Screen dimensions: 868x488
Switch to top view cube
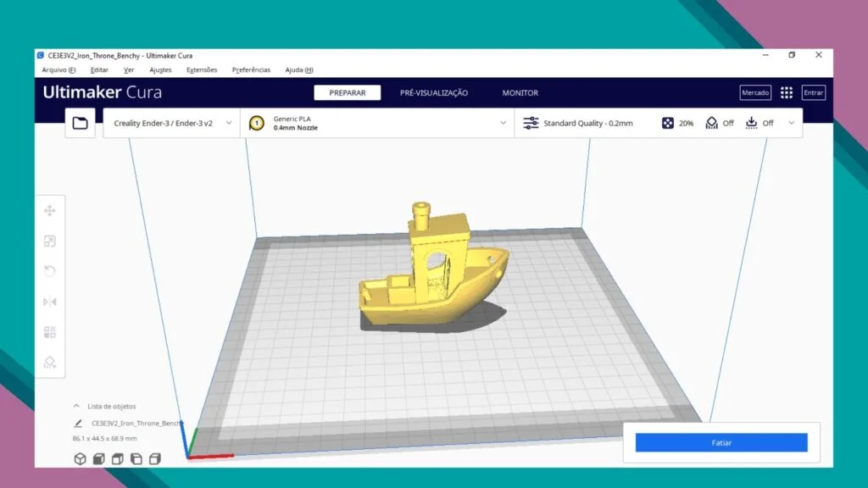118,458
